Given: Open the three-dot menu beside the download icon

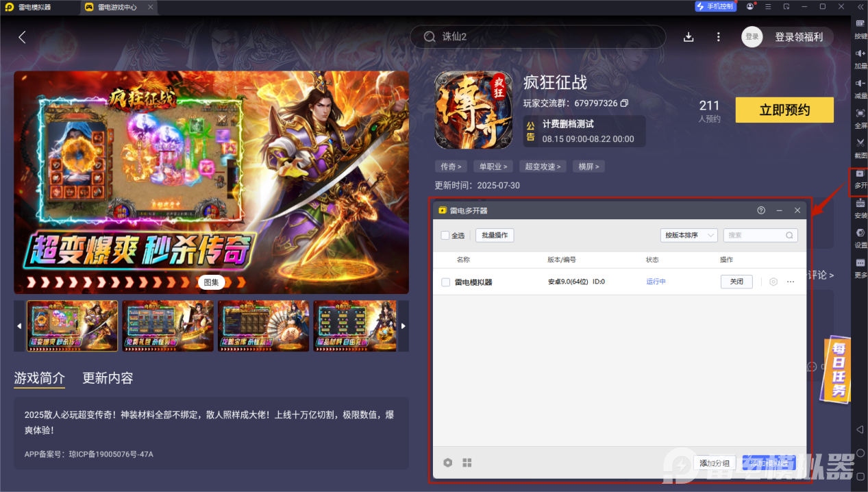Looking at the screenshot, I should pos(718,37).
